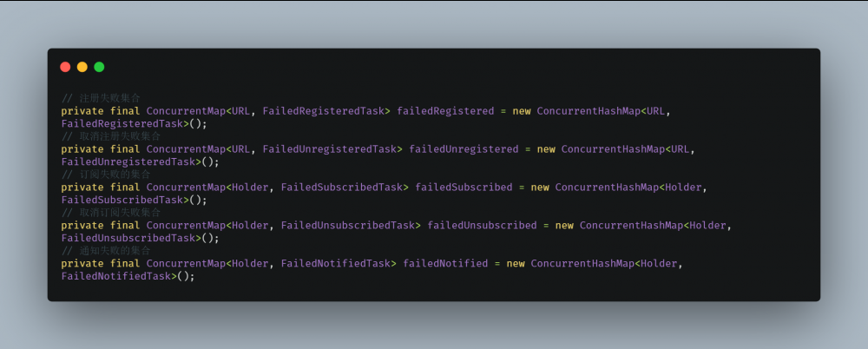Click the wrapped "FailedNotifiedTask>();" line ending
Viewport: 868px width, 349px height.
(x=128, y=276)
